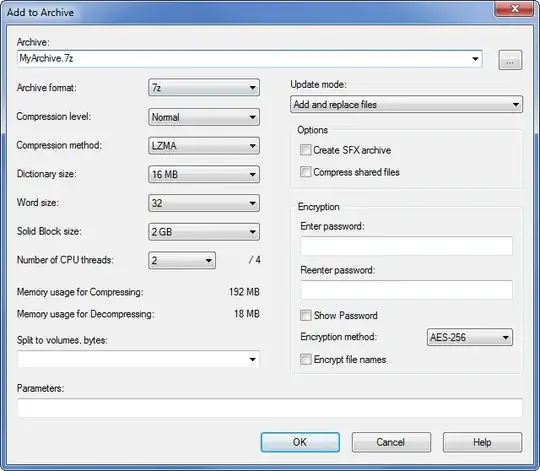Image resolution: width=540 pixels, height=471 pixels.
Task: Open the Archive name dropdown arrow
Action: (x=475, y=59)
